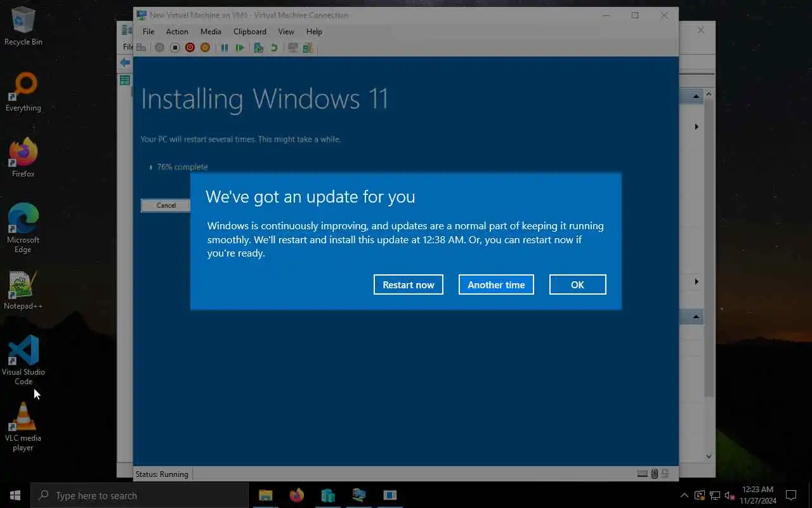Image resolution: width=812 pixels, height=508 pixels.
Task: Open the Windows Start menu
Action: pos(15,495)
